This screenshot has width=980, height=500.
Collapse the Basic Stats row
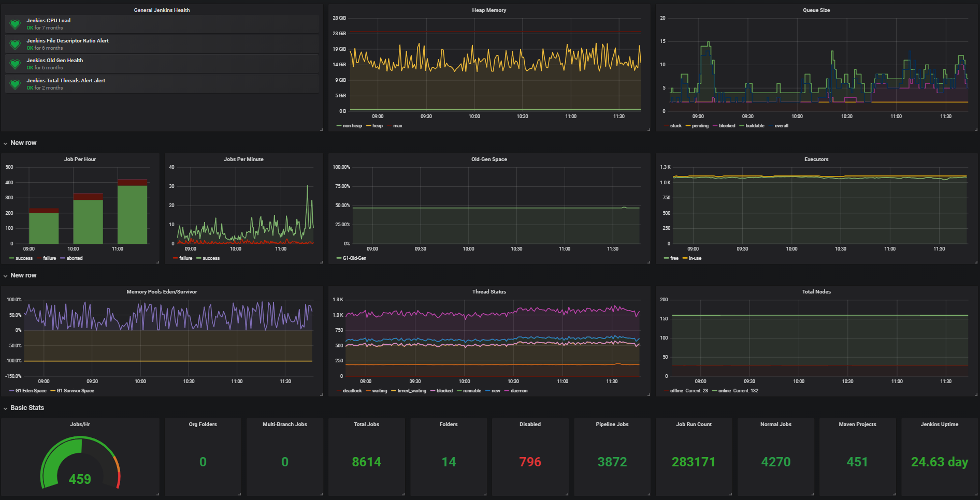tap(27, 408)
